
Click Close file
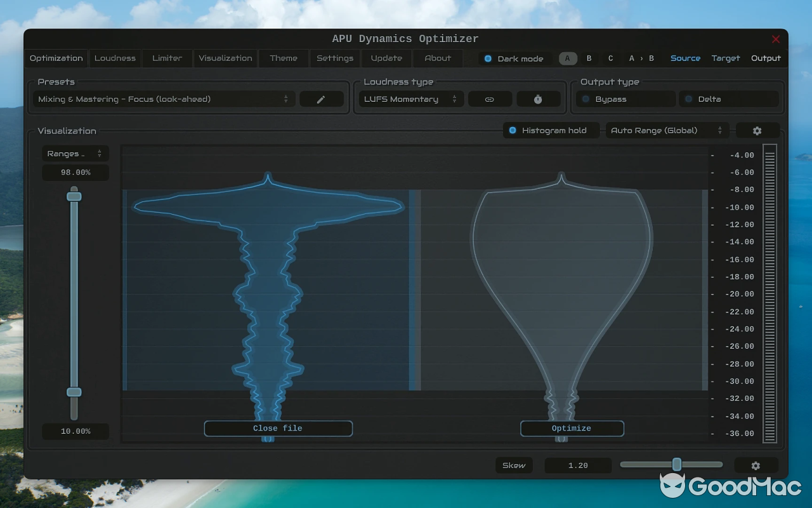[x=278, y=428]
